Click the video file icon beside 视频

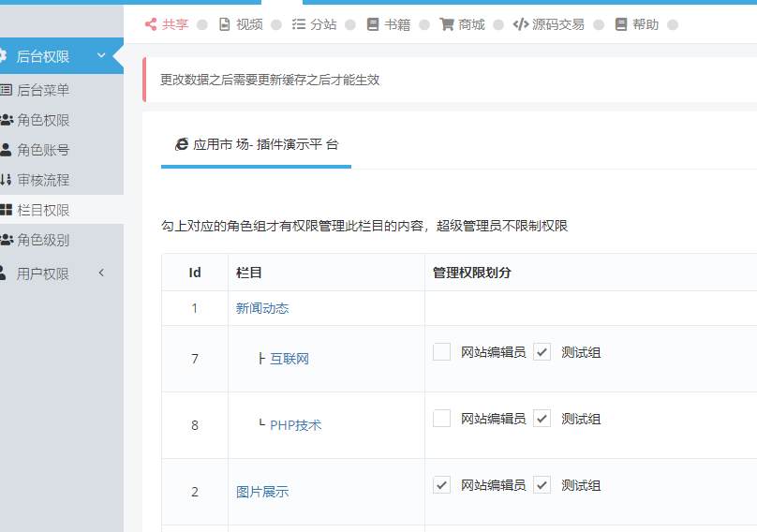(x=225, y=24)
